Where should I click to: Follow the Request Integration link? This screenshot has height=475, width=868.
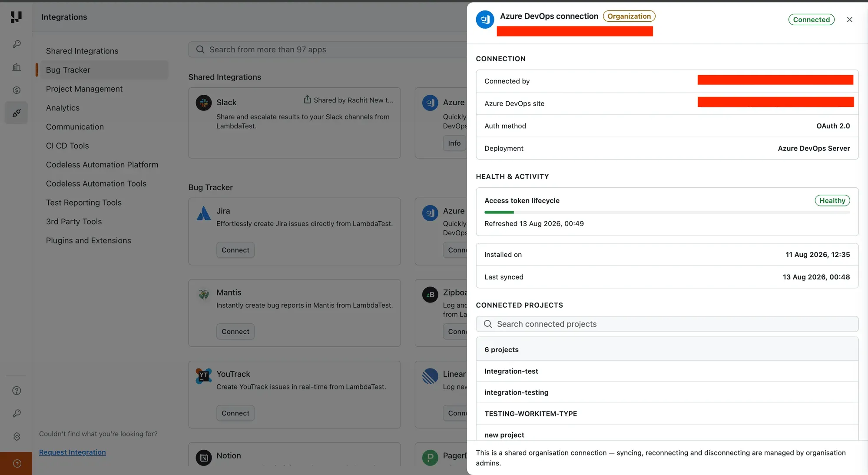click(x=73, y=452)
